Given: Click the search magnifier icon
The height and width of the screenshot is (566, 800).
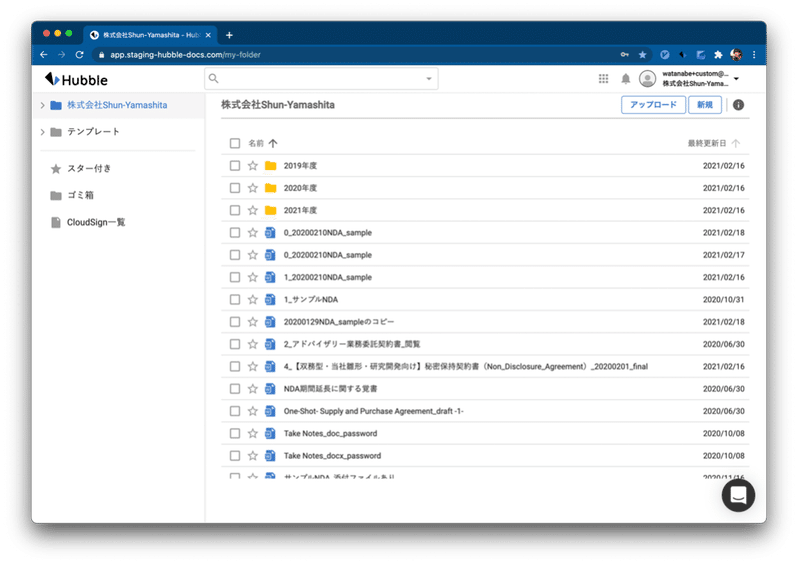Looking at the screenshot, I should 214,79.
